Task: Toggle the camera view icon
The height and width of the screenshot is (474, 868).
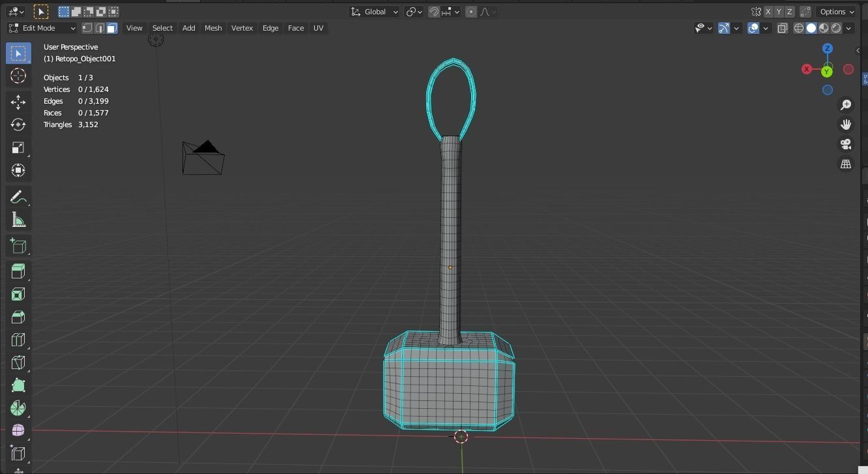Action: point(846,144)
